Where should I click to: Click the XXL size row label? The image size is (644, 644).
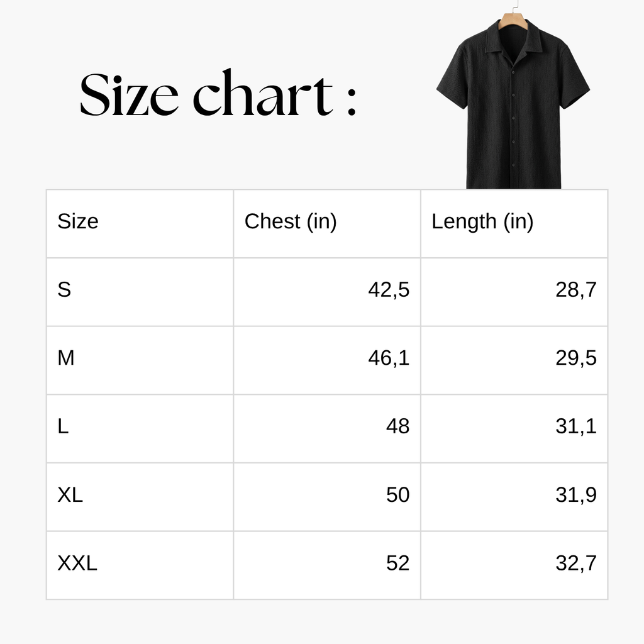tap(77, 563)
